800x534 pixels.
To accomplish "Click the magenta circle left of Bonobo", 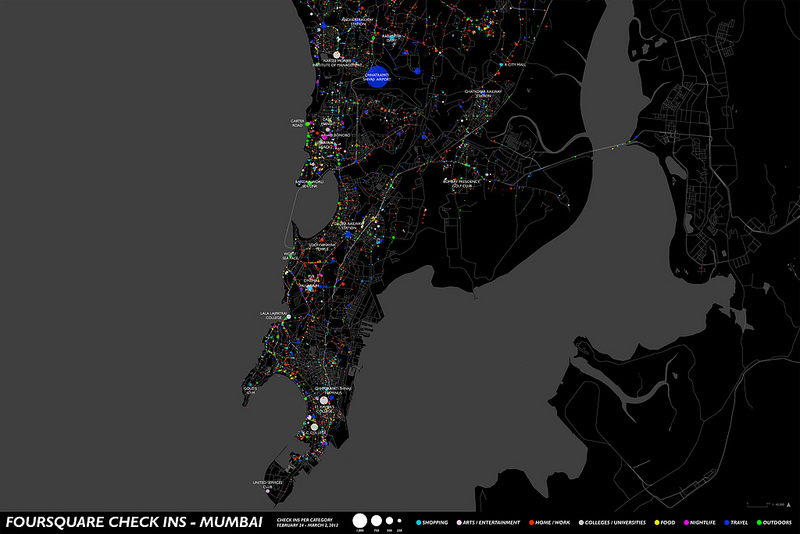I will pyautogui.click(x=324, y=137).
